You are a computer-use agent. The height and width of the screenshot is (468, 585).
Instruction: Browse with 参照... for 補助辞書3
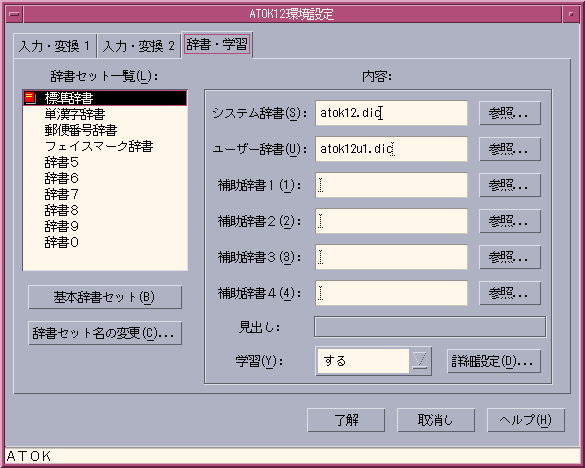click(510, 257)
